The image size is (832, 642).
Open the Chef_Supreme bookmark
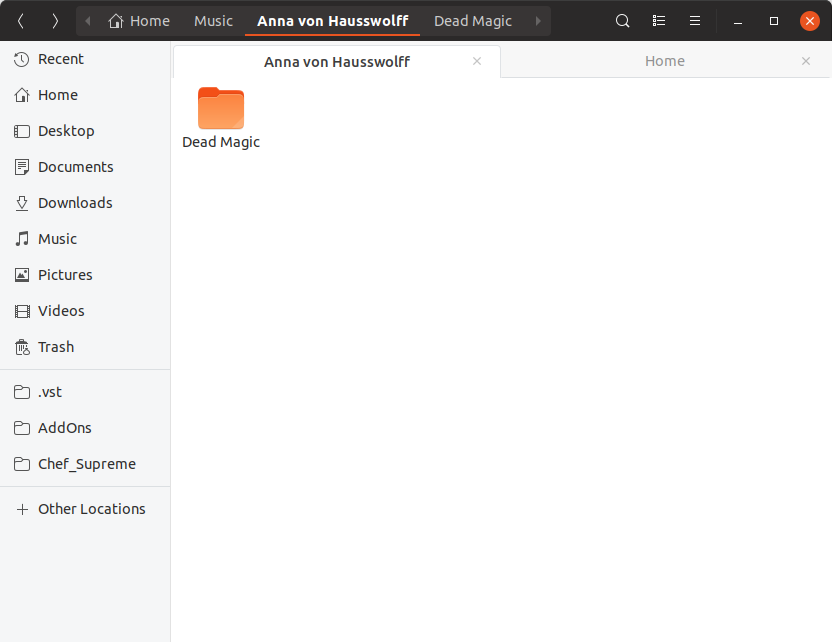(85, 464)
